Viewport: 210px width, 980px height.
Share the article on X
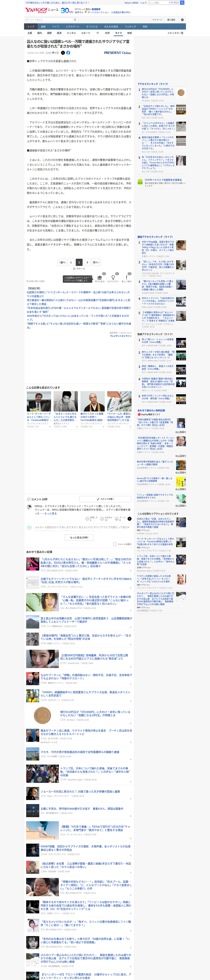coord(63,53)
